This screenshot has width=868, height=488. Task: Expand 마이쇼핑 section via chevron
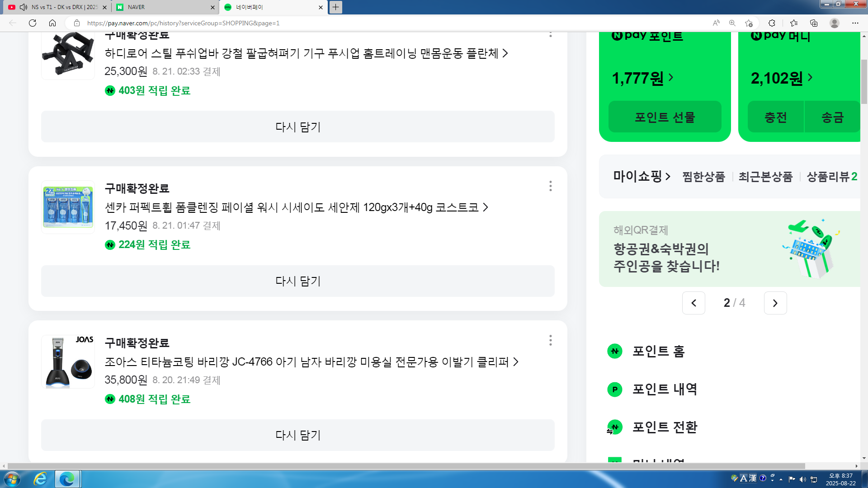(x=668, y=176)
